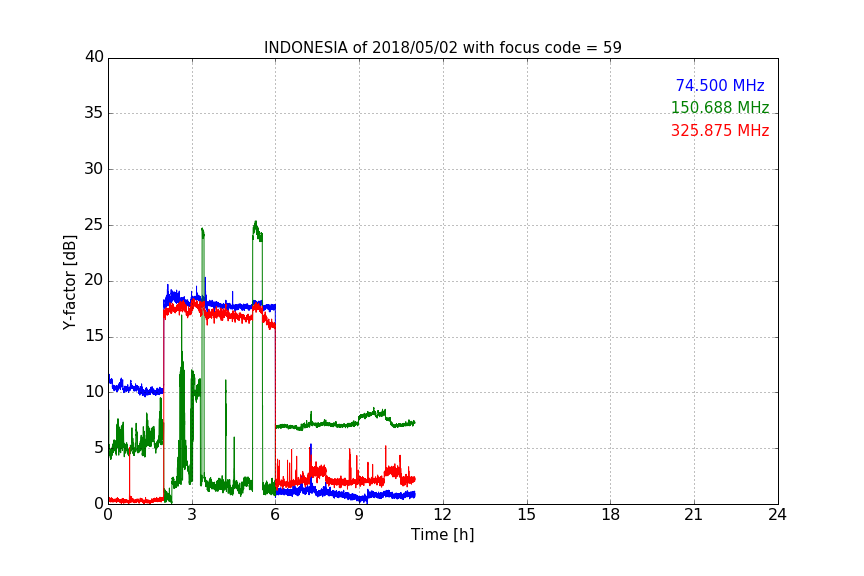The width and height of the screenshot is (864, 576).
Task: Click the x-axis tick value 18
Action: coord(611,515)
